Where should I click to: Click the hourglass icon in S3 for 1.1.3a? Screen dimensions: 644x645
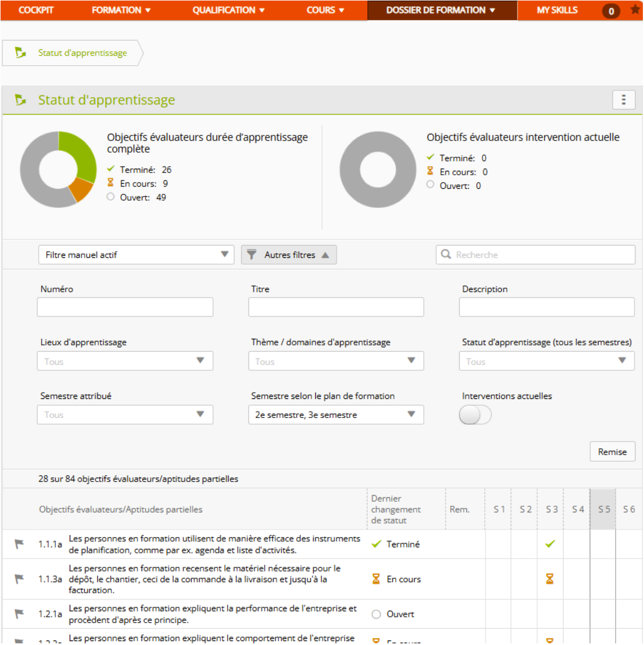(x=550, y=579)
